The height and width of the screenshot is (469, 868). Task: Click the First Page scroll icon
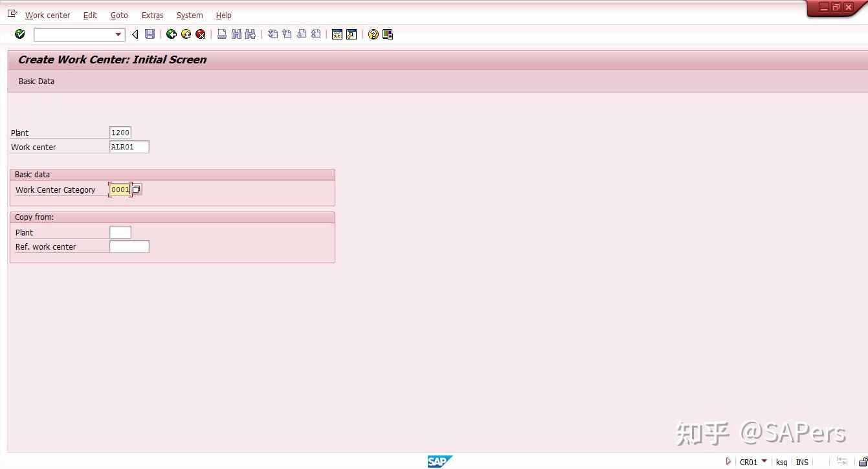pyautogui.click(x=273, y=34)
